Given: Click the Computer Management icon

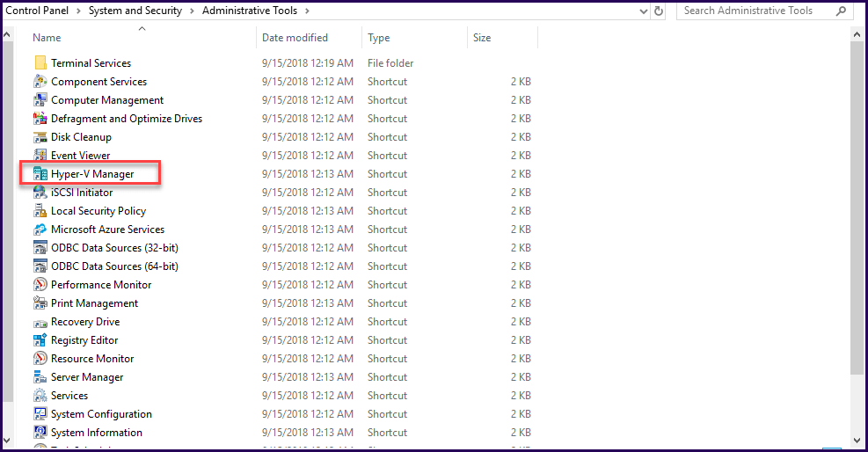Looking at the screenshot, I should [40, 100].
